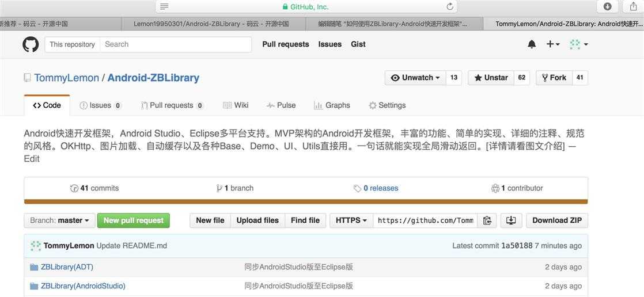Image resolution: width=644 pixels, height=297 pixels.
Task: Open the plus create-new menu
Action: 553,44
